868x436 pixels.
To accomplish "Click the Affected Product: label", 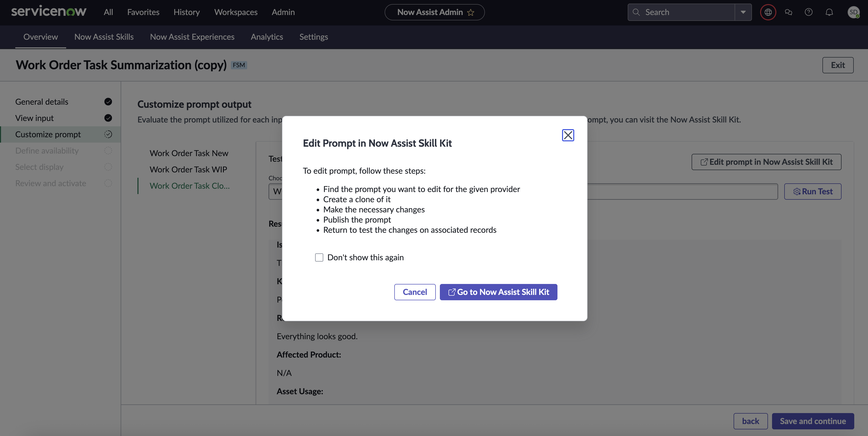I will [309, 355].
